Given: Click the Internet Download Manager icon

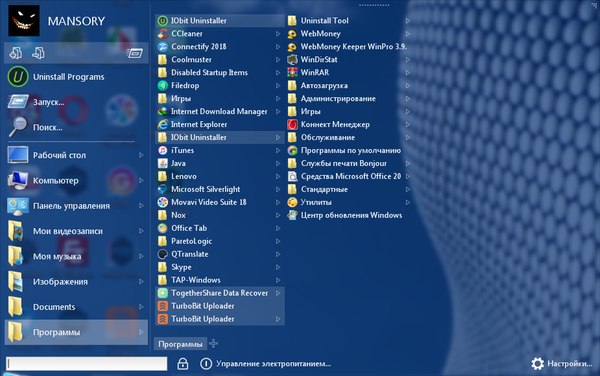Looking at the screenshot, I should [163, 111].
